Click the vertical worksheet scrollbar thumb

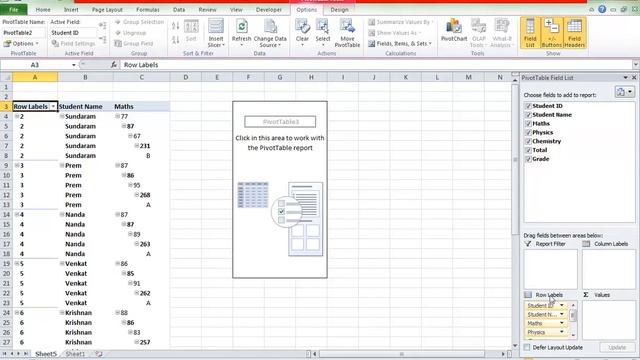pos(515,159)
